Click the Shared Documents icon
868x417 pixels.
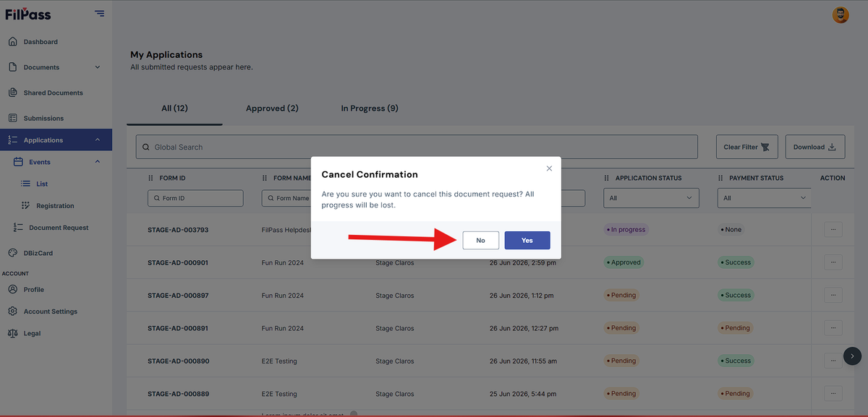click(x=12, y=93)
